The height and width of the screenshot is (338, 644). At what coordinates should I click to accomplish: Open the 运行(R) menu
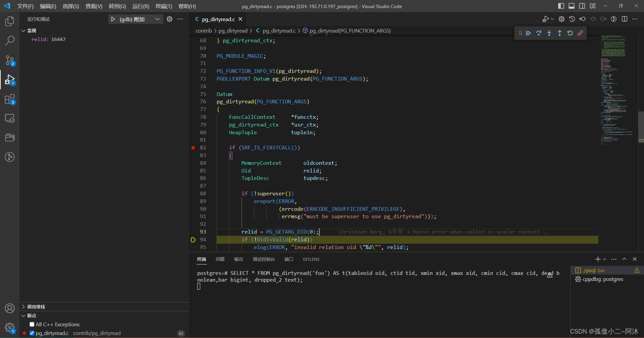pyautogui.click(x=141, y=6)
